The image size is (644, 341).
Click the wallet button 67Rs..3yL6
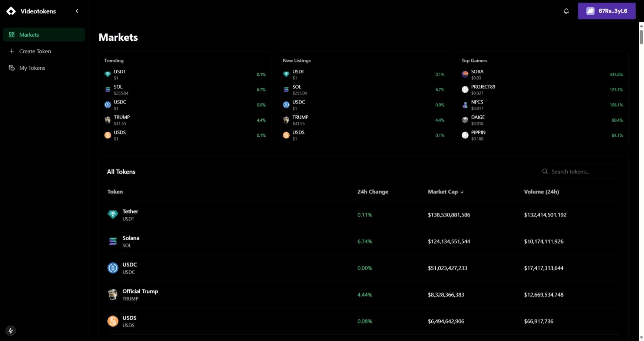coord(607,11)
